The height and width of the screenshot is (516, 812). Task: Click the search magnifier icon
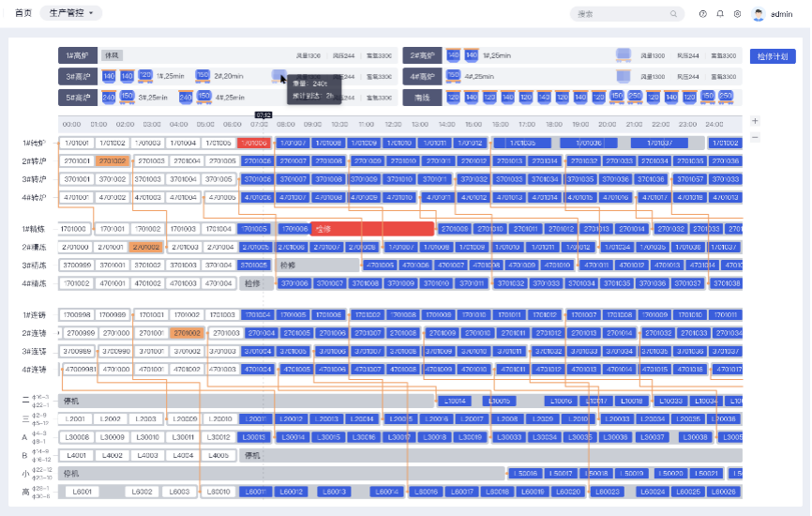[x=673, y=14]
